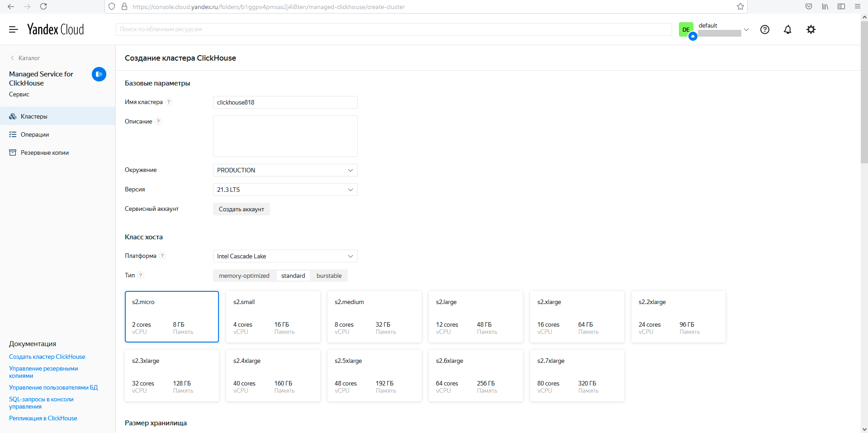The height and width of the screenshot is (433, 868).
Task: Open the hamburger navigation menu
Action: point(14,29)
